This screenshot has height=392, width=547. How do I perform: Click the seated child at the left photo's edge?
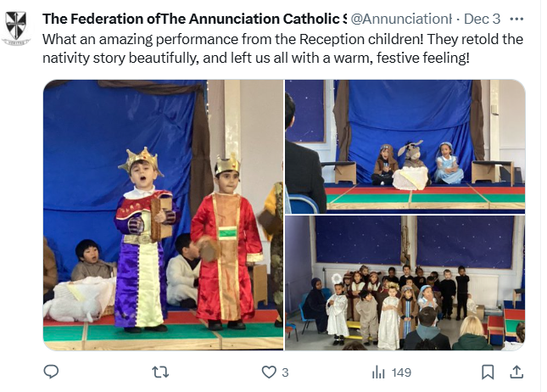click(87, 261)
